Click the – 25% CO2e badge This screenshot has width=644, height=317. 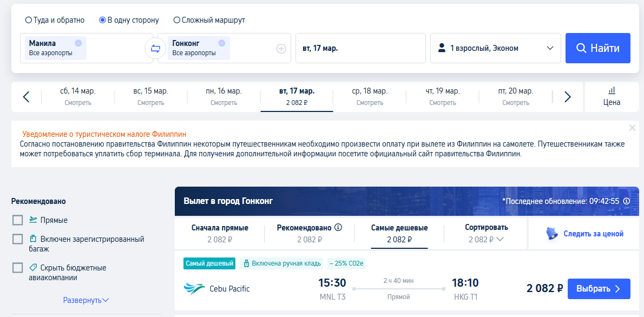pyautogui.click(x=346, y=263)
